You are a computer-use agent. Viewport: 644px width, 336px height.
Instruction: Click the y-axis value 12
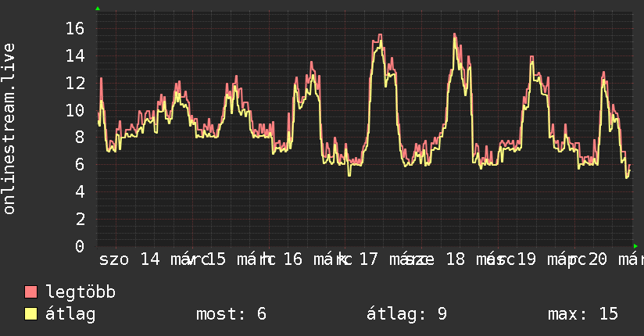pos(75,84)
